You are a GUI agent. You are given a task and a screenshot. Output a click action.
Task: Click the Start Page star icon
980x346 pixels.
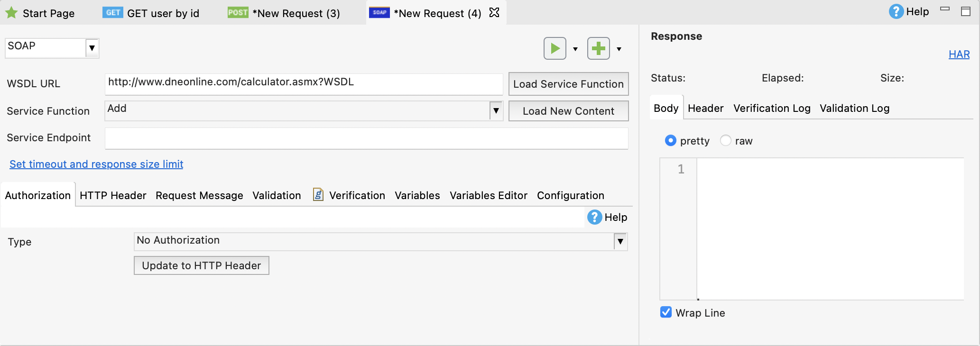[11, 13]
